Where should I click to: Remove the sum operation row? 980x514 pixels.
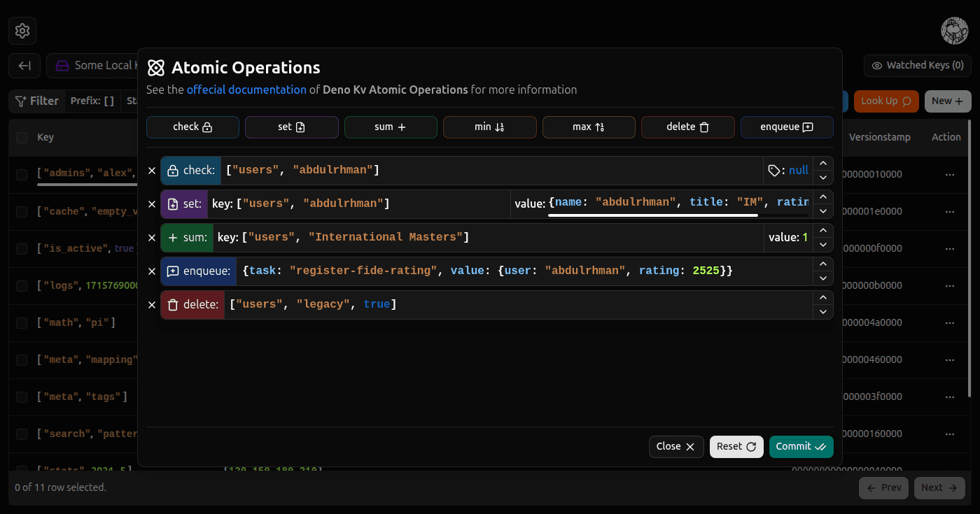(x=152, y=238)
